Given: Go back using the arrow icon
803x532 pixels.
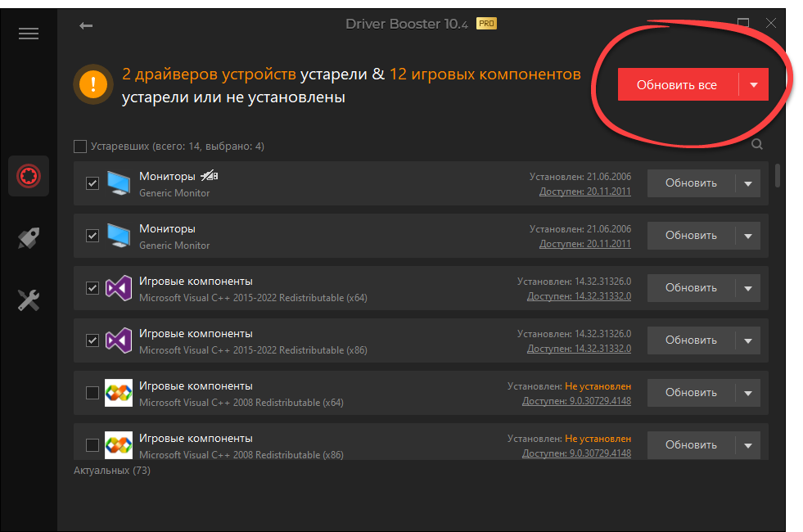Looking at the screenshot, I should pyautogui.click(x=86, y=25).
